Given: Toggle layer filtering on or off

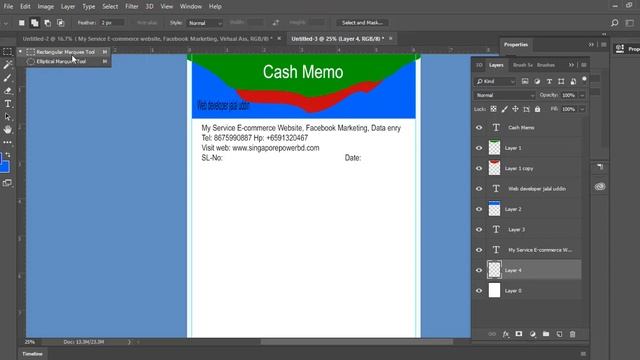Looking at the screenshot, I should (584, 79).
